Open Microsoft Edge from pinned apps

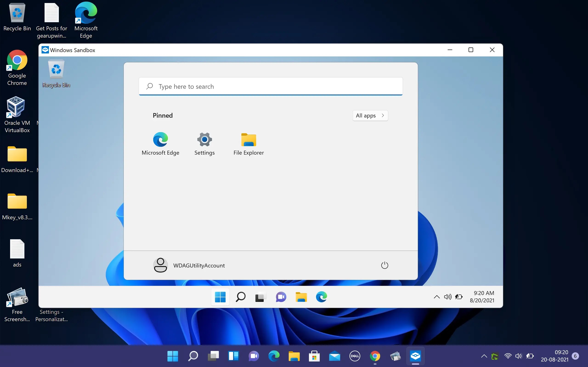(x=160, y=140)
